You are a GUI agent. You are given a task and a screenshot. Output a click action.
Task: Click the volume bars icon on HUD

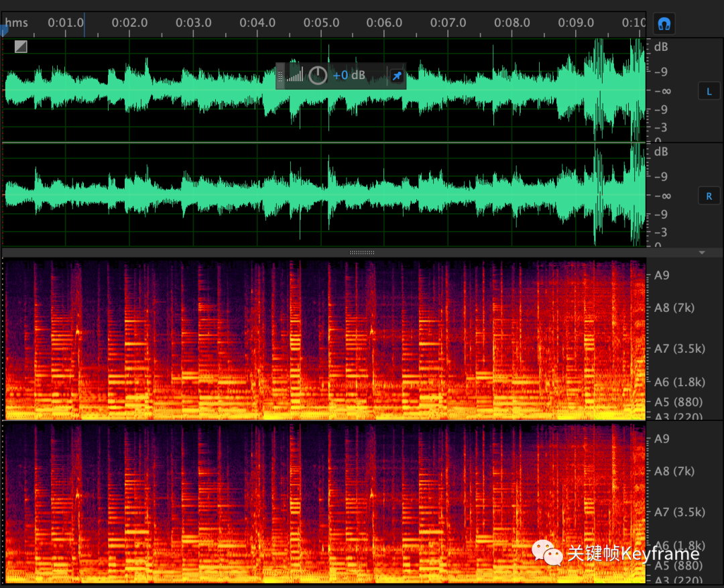295,75
